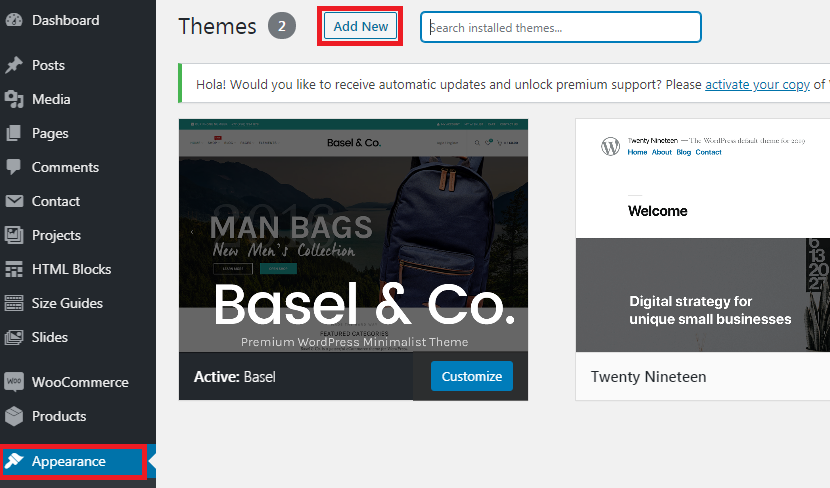Open the Projects menu item
The image size is (830, 488).
56,235
